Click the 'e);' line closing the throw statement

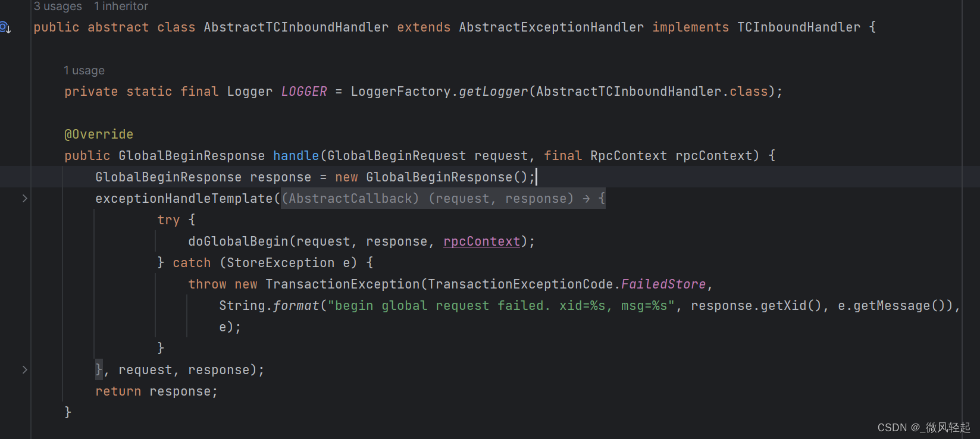(x=230, y=327)
